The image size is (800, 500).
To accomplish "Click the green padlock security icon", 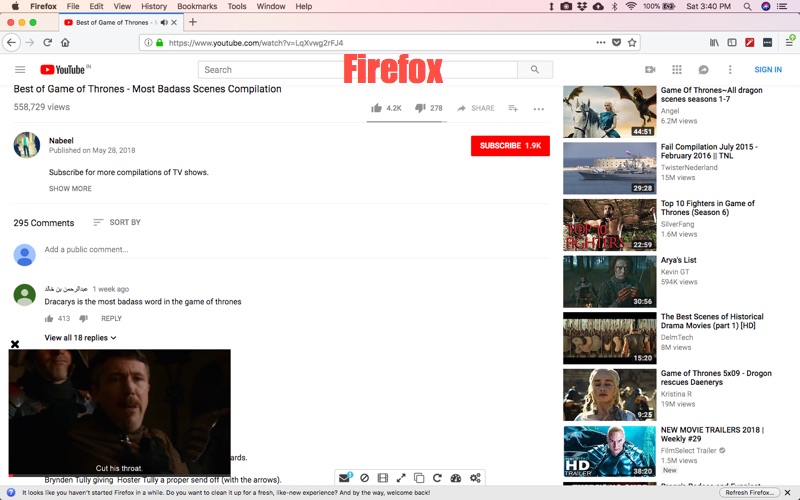I will point(160,43).
